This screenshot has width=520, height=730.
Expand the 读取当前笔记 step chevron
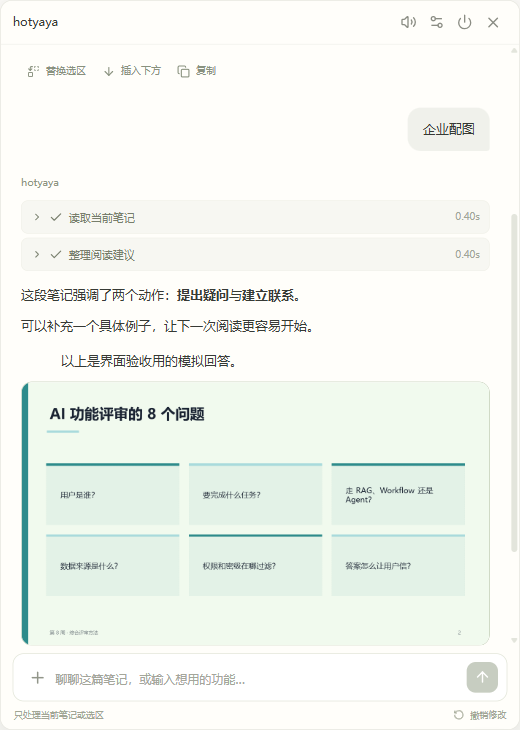pos(37,217)
